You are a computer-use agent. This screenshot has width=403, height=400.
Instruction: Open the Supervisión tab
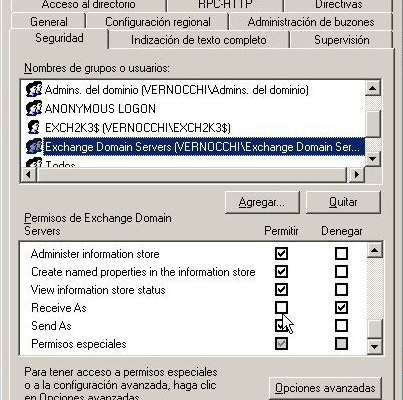click(x=341, y=40)
